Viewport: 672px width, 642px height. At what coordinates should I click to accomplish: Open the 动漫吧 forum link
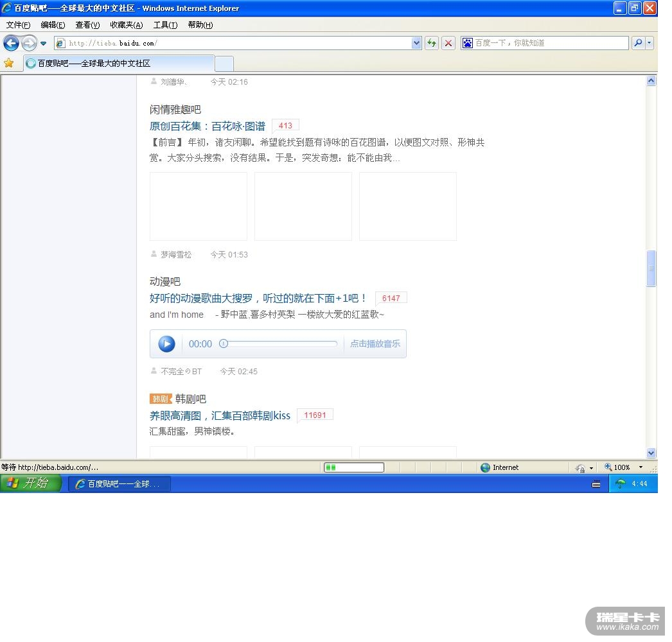[165, 282]
